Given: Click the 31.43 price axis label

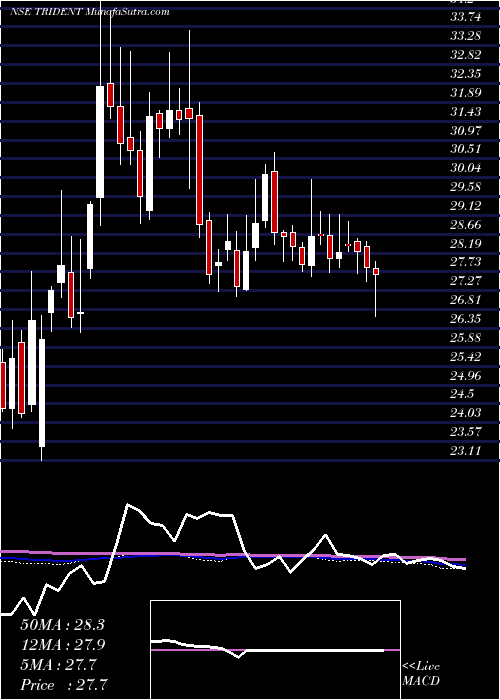Looking at the screenshot, I should tap(466, 112).
